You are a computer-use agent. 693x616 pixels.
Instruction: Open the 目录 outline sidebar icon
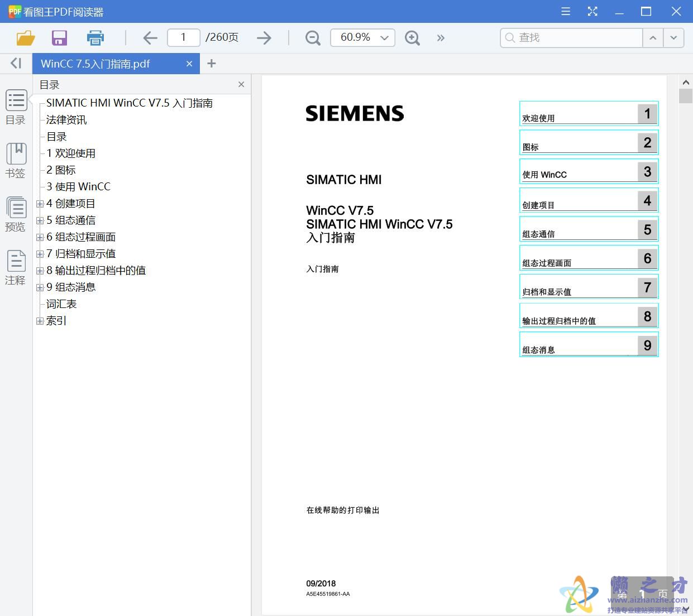click(x=16, y=108)
